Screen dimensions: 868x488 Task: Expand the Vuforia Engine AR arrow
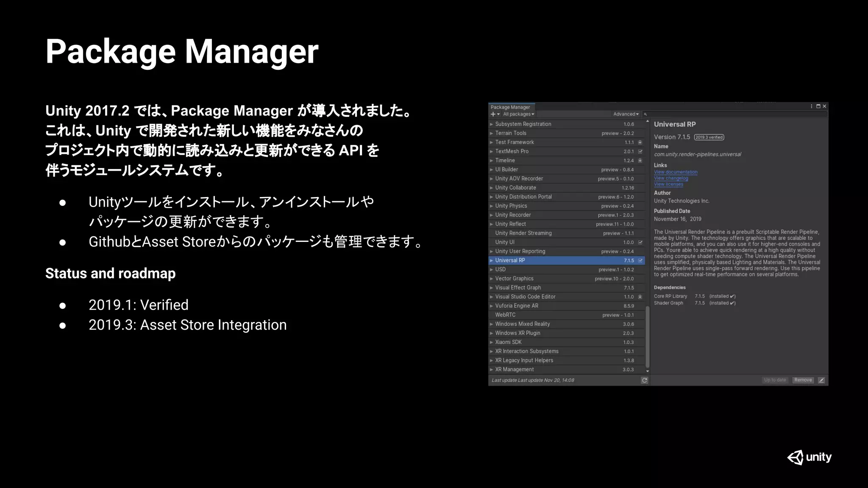pyautogui.click(x=492, y=306)
